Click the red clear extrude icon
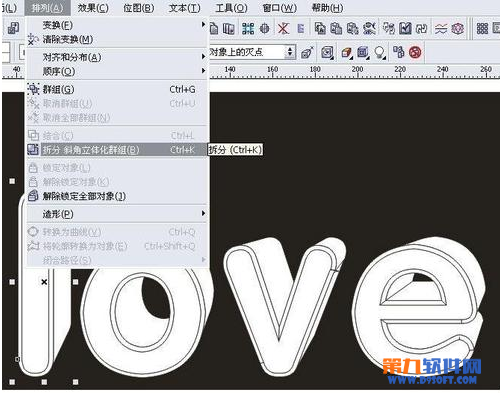Image resolution: width=500 pixels, height=393 pixels. tap(415, 52)
